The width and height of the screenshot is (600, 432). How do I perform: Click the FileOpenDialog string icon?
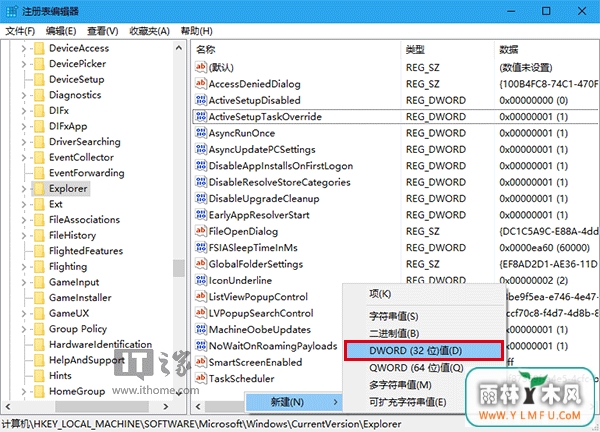pos(201,231)
